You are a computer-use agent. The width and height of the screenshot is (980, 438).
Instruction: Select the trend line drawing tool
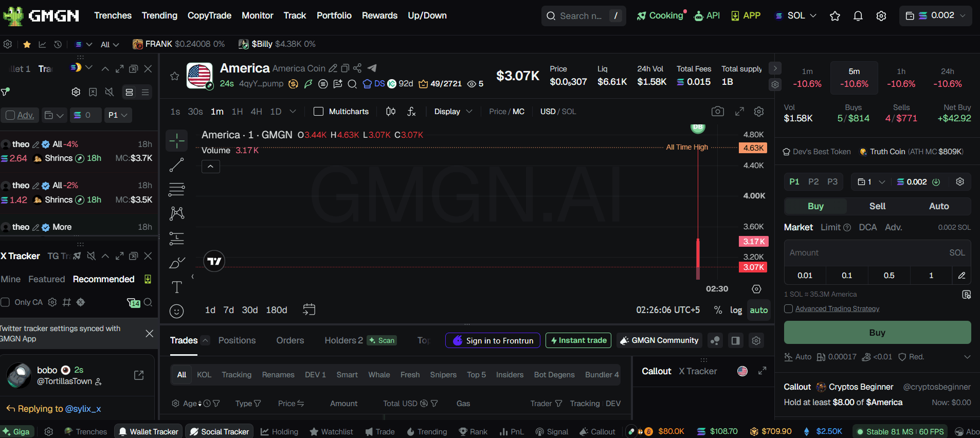176,165
